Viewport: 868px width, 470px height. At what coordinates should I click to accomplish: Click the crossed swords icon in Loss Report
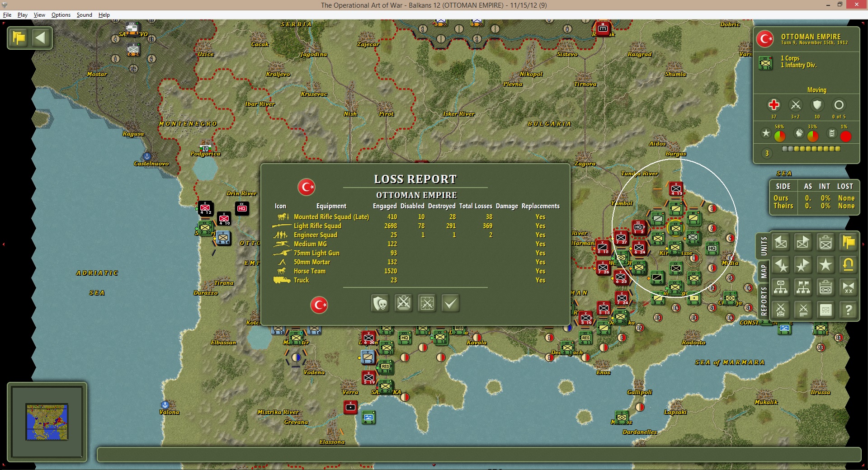[x=404, y=303]
